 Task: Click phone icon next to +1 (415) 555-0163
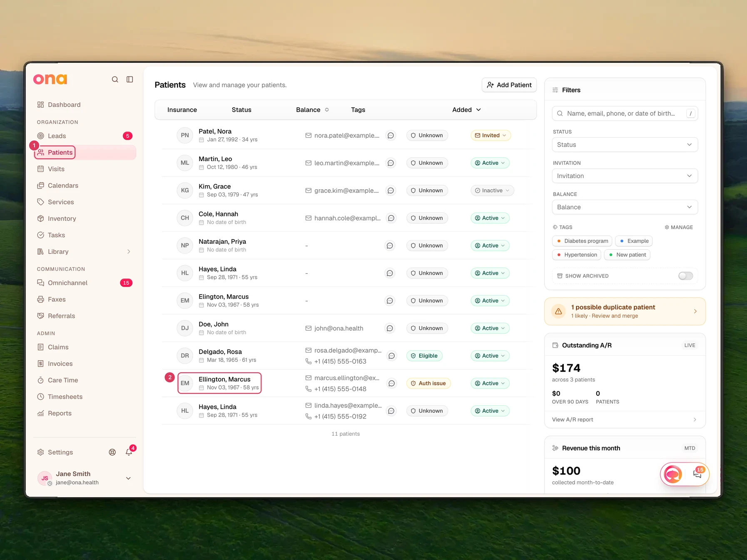click(x=309, y=362)
